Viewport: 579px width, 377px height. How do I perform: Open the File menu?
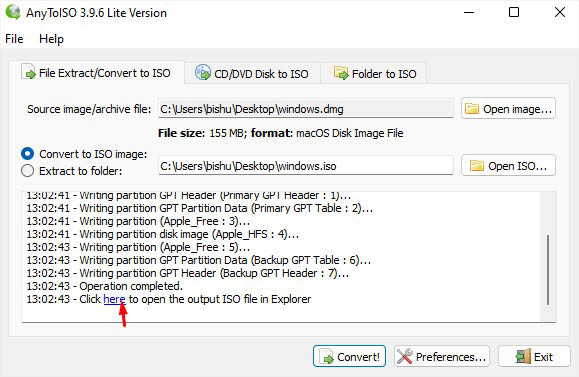tap(14, 39)
